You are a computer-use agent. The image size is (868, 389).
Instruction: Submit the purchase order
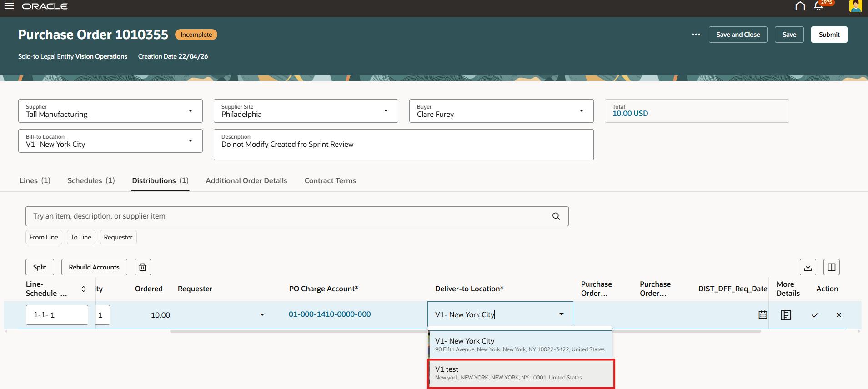coord(829,35)
